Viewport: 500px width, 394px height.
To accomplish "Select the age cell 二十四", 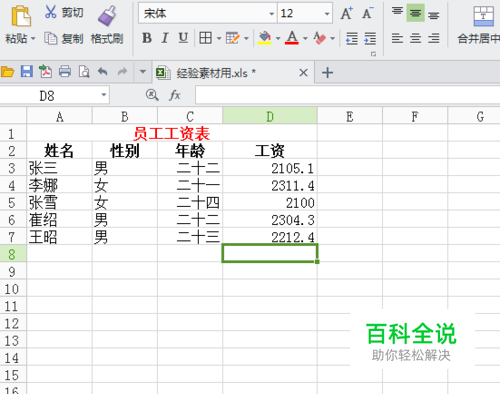I will pos(190,203).
